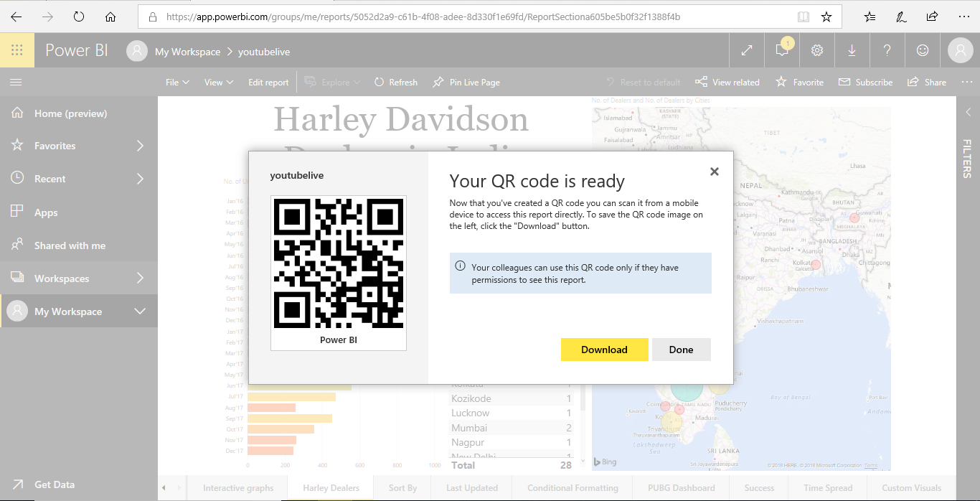Click the download arrow icon in the header

(852, 50)
